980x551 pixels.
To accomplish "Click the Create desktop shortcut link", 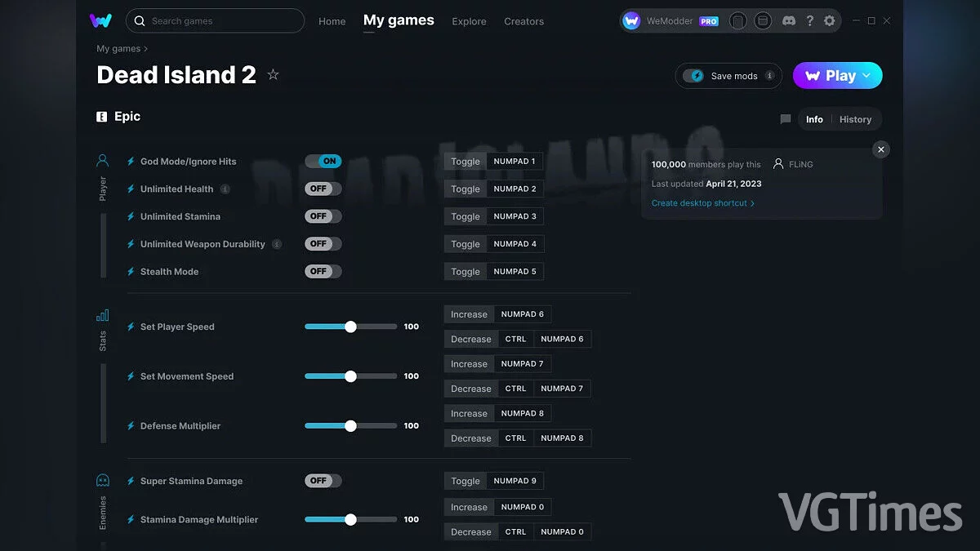I will [x=703, y=203].
